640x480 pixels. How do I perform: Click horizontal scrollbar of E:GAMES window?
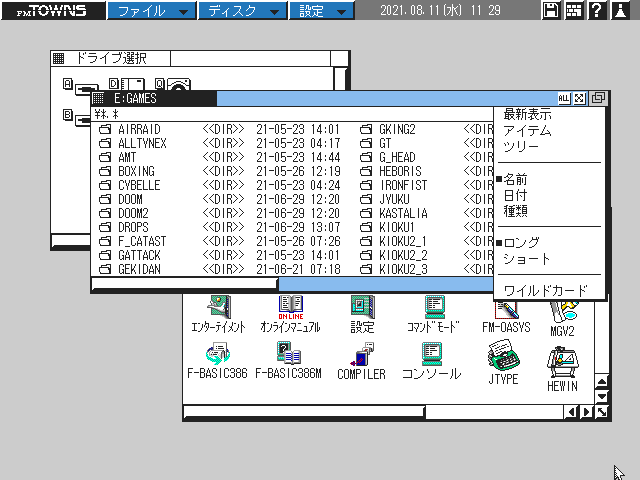(292, 284)
